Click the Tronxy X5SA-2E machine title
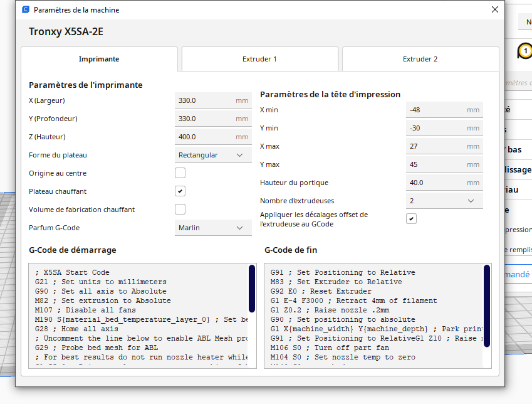This screenshot has width=532, height=404. coord(66,31)
